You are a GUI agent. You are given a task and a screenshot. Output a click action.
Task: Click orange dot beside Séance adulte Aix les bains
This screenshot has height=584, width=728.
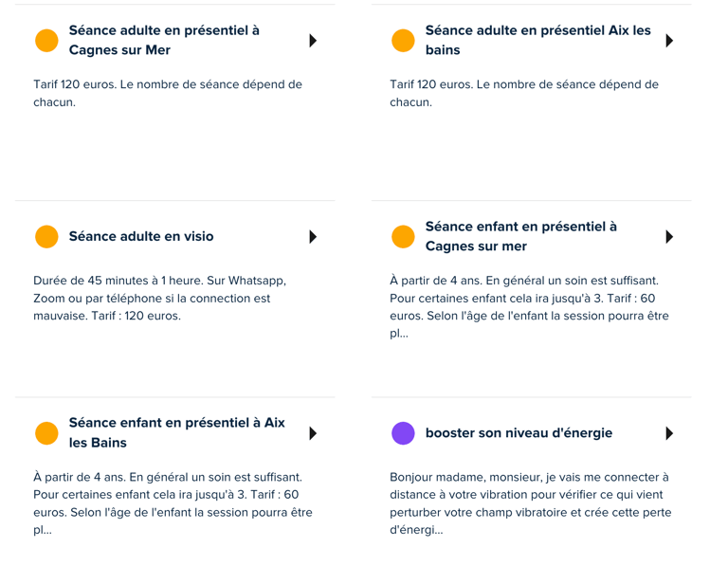click(403, 41)
